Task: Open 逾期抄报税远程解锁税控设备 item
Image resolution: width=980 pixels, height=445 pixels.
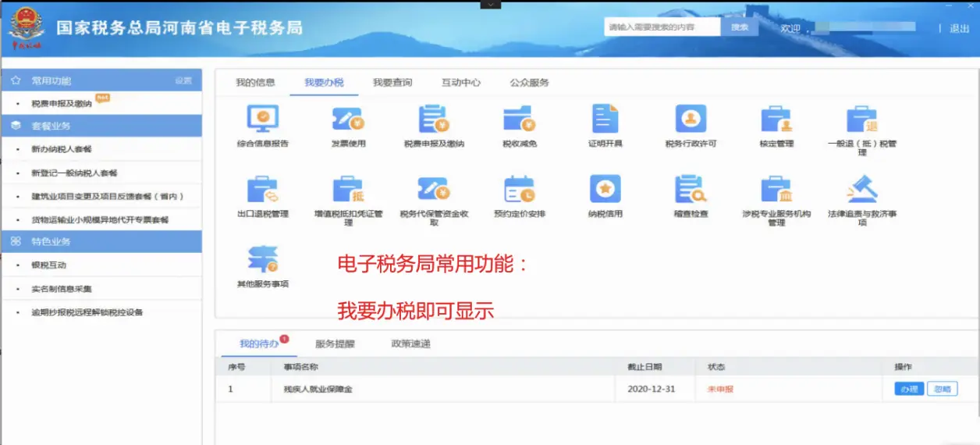Action: tap(87, 312)
